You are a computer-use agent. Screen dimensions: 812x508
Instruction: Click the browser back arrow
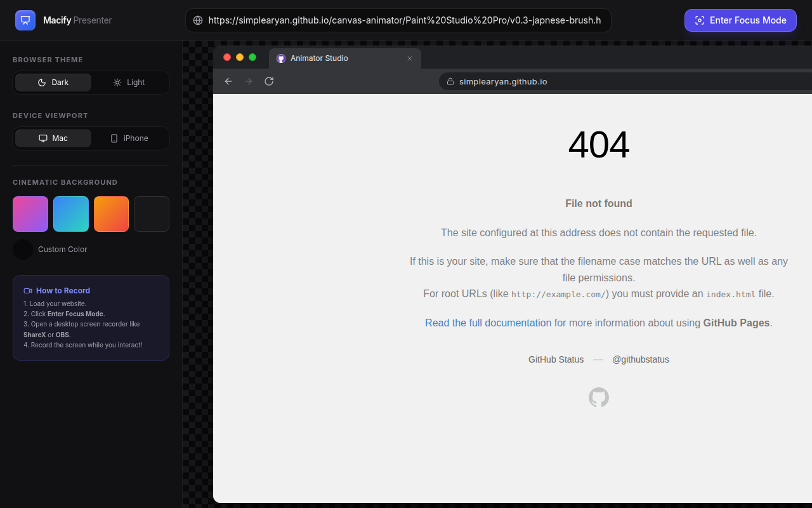click(228, 81)
